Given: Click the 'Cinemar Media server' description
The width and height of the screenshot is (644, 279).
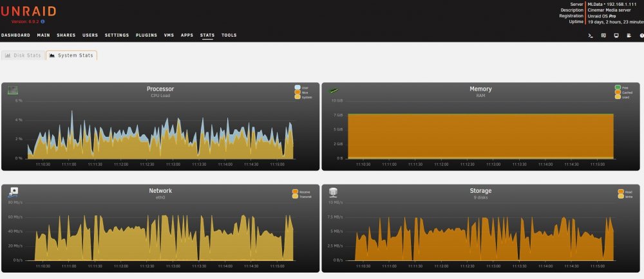Looking at the screenshot, I should click(x=609, y=10).
